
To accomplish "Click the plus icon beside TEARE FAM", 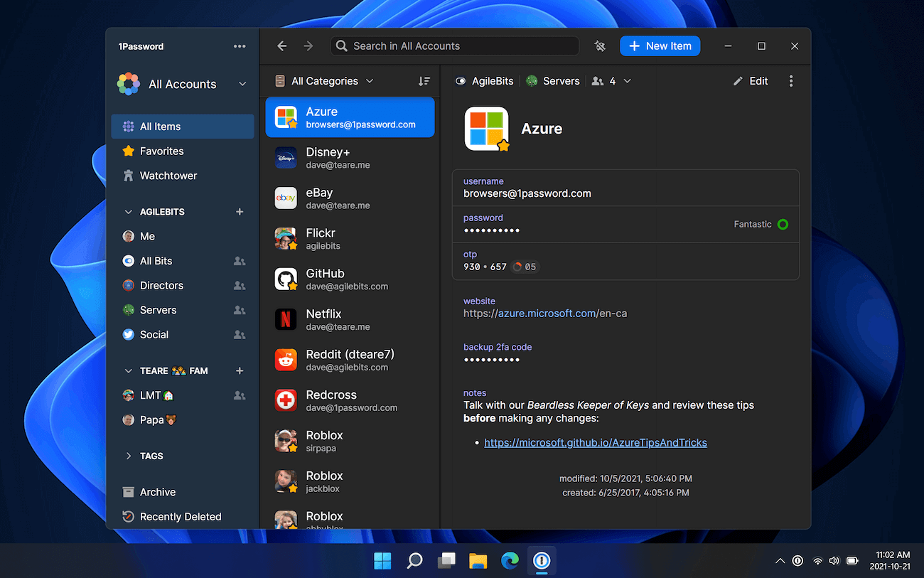I will click(240, 370).
